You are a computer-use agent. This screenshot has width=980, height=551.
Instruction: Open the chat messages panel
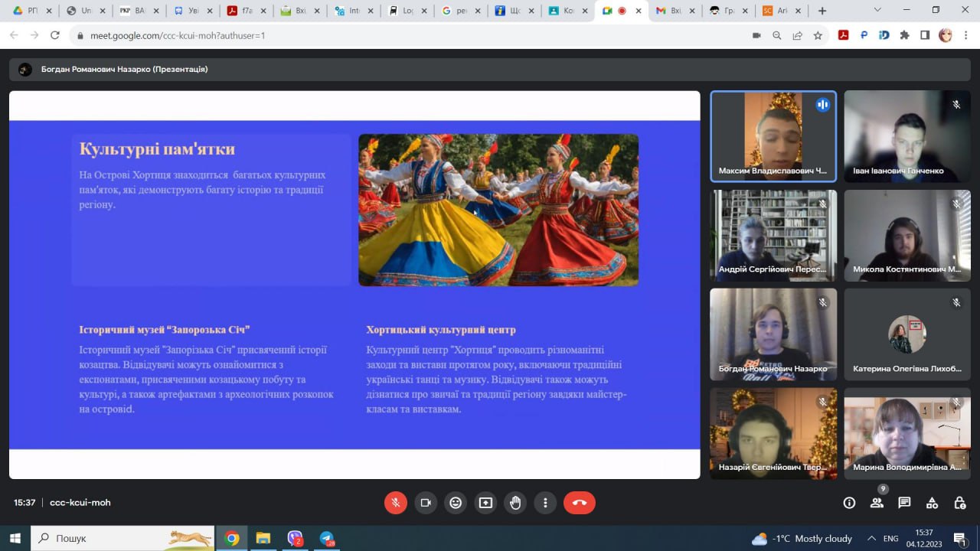[904, 503]
